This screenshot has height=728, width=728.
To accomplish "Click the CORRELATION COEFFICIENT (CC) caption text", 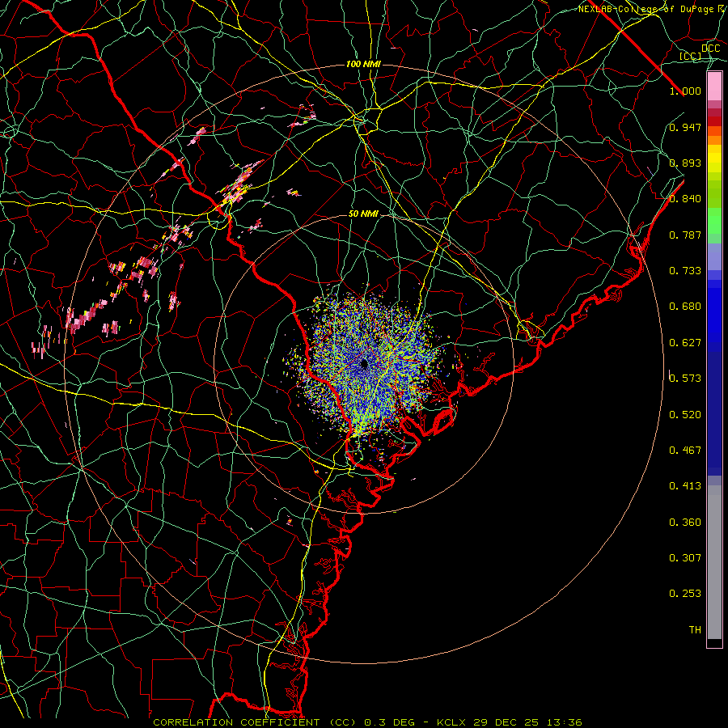I will [255, 722].
